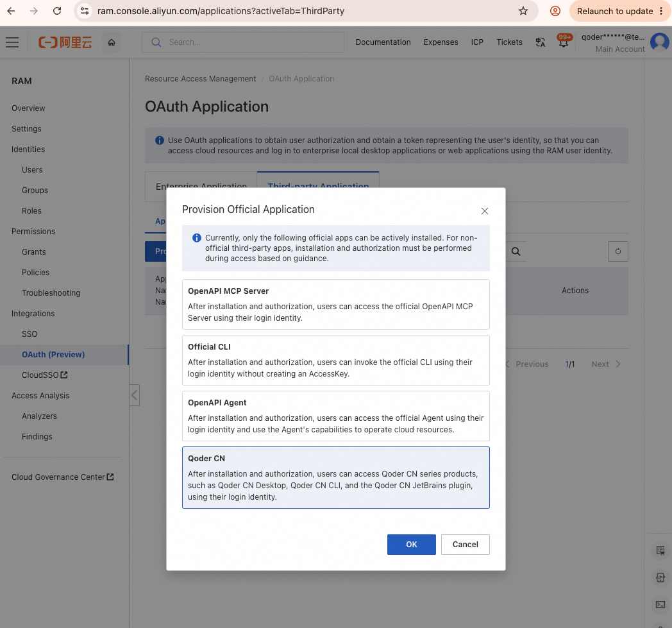Screen dimensions: 672x628
Task: Open the feedback form icon at bottom right
Action: tap(660, 550)
